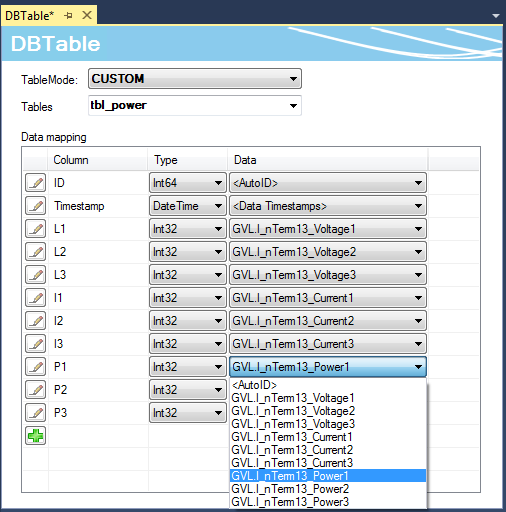Screen dimensions: 506x512
Task: Click the edit pencil icon for L3 row
Action: [35, 275]
